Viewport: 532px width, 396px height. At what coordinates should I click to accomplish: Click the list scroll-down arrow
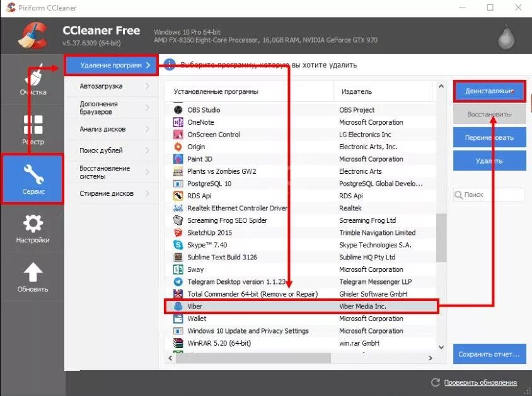point(441,347)
